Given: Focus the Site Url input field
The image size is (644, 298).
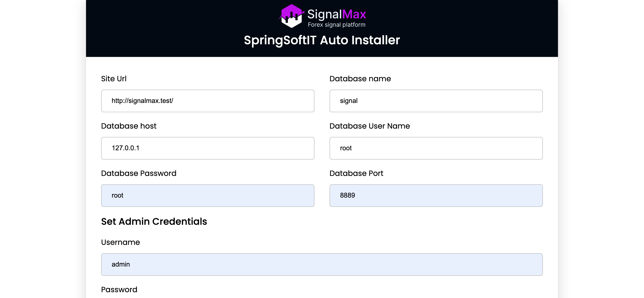Looking at the screenshot, I should click(208, 101).
